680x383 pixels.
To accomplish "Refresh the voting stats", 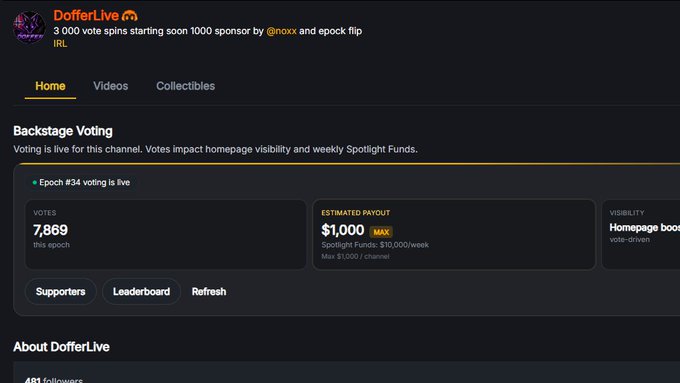I will tap(209, 291).
